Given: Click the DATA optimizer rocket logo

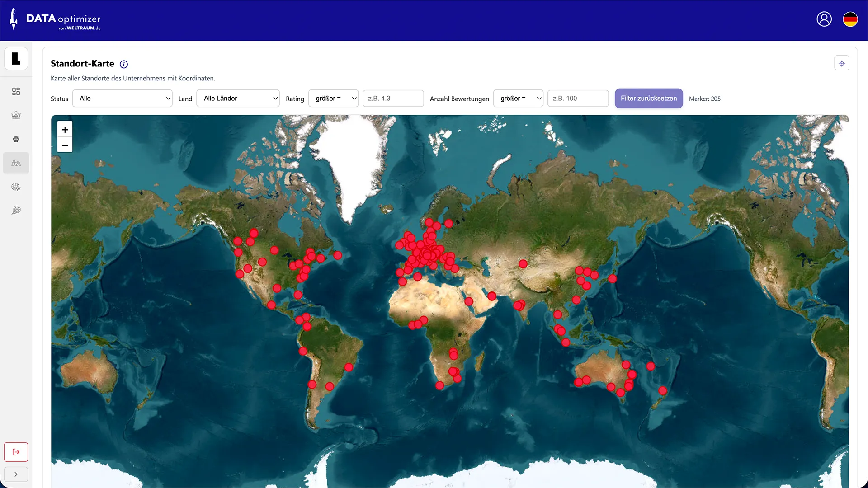Looking at the screenshot, I should coord(55,19).
